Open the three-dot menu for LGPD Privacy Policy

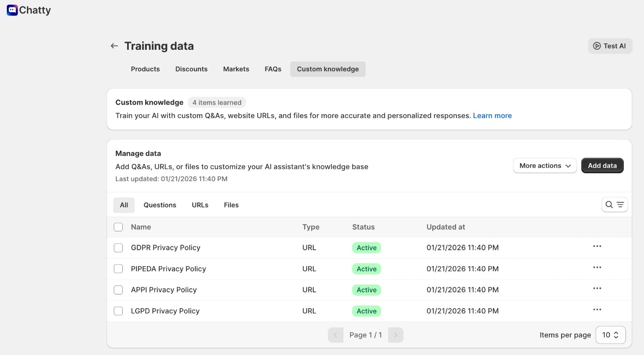coord(597,309)
